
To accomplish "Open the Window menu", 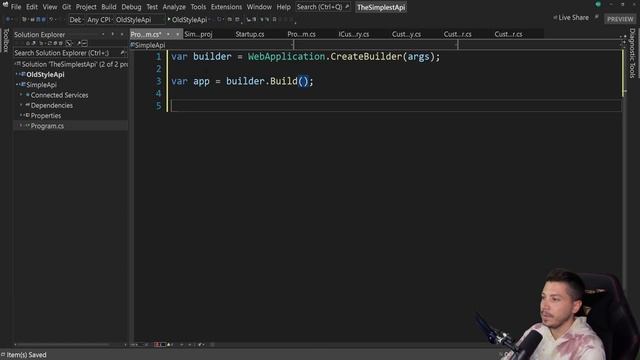I will pyautogui.click(x=259, y=7).
